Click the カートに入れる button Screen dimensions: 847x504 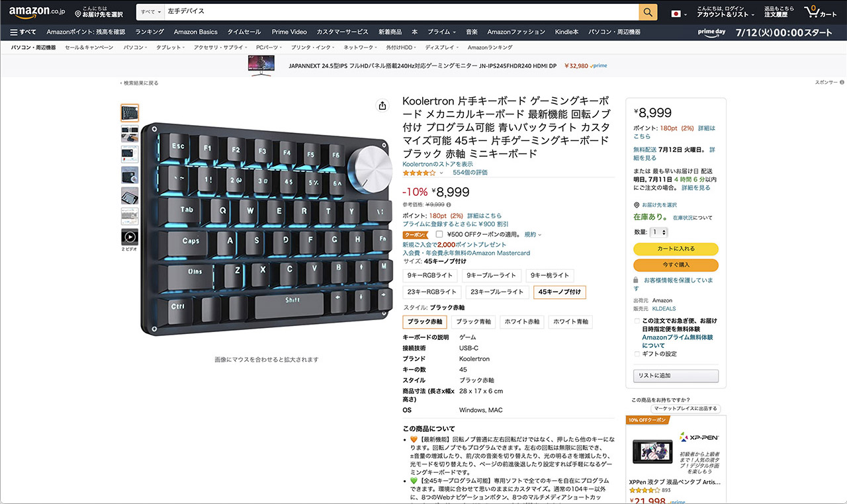click(x=676, y=249)
